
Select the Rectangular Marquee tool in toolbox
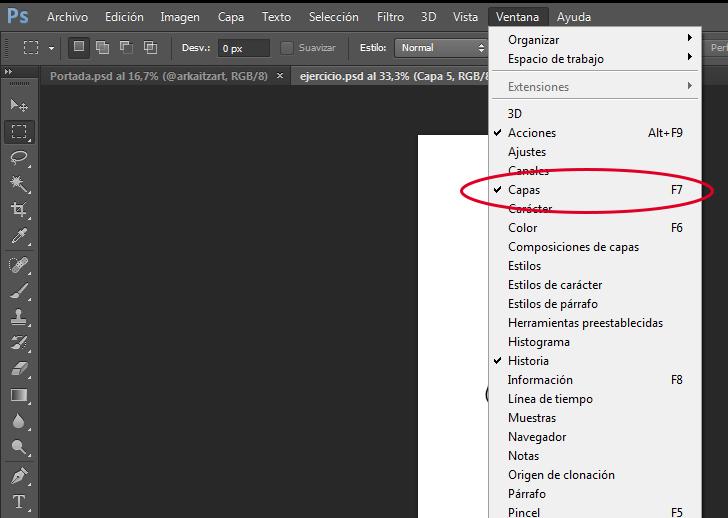tap(19, 132)
